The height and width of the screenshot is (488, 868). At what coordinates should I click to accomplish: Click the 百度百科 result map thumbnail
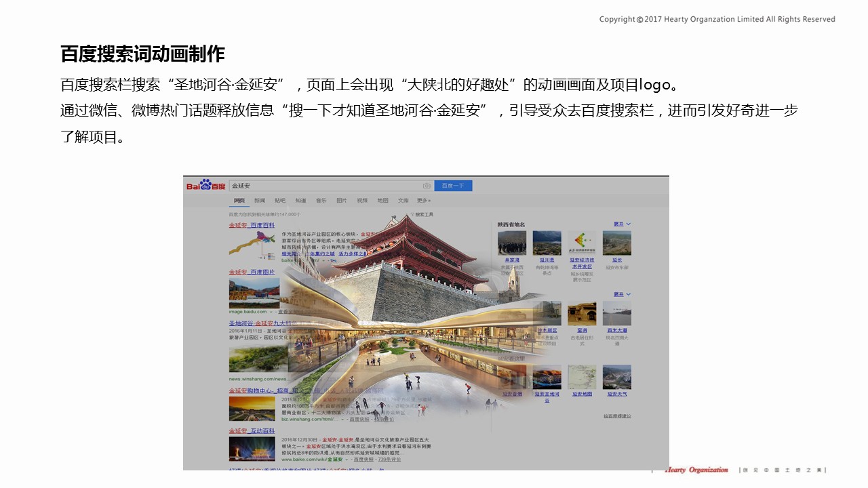click(x=252, y=246)
